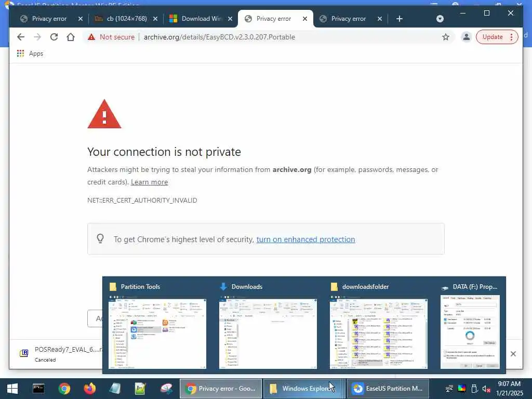
Task: Bookmark this page with the star
Action: click(x=445, y=37)
